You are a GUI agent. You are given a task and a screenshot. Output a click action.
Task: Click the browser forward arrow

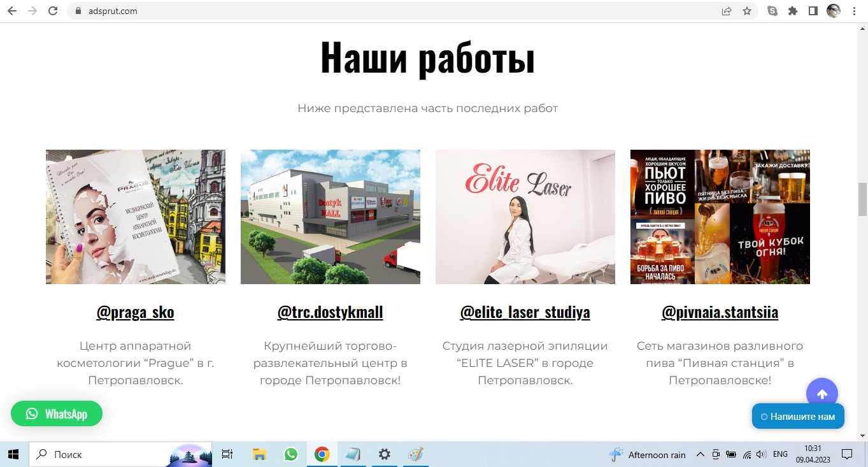click(32, 11)
